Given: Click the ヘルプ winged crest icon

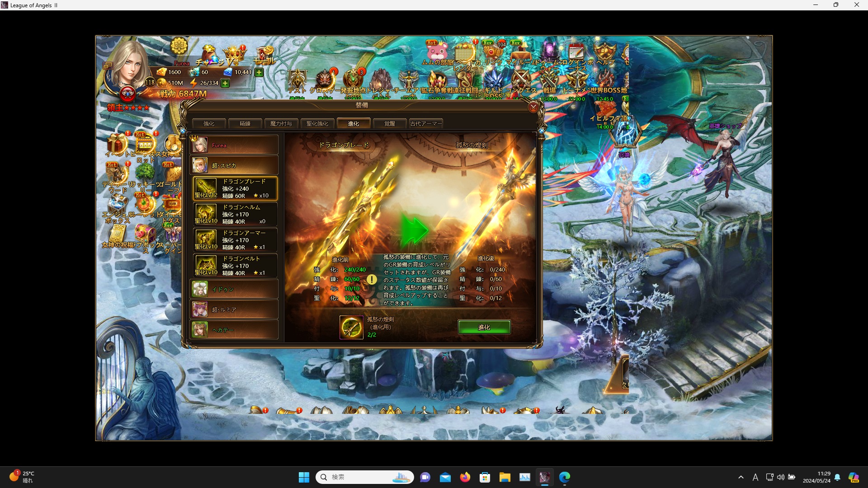Looking at the screenshot, I should pyautogui.click(x=605, y=52).
